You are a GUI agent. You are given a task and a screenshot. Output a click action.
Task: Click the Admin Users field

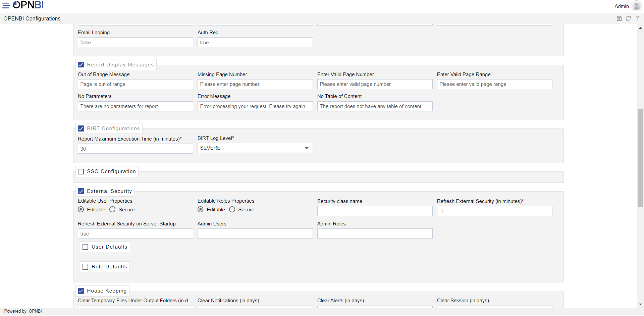255,233
